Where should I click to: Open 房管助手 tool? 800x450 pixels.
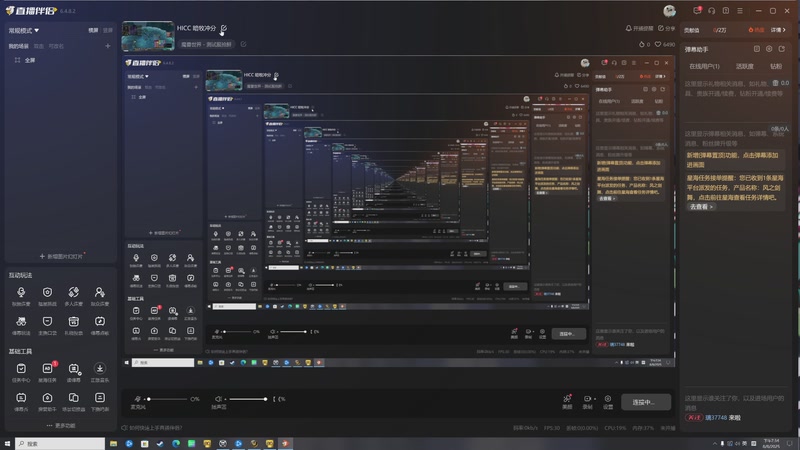pyautogui.click(x=47, y=401)
